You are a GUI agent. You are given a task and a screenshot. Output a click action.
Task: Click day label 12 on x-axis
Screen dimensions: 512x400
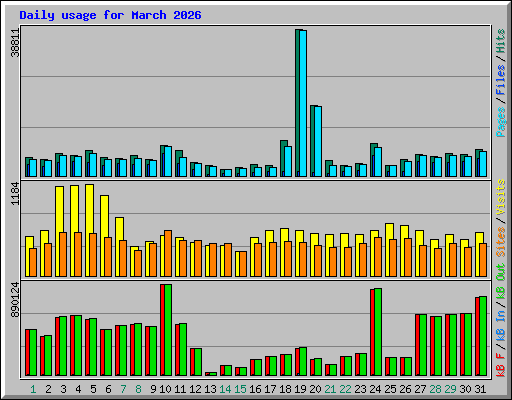pos(195,389)
